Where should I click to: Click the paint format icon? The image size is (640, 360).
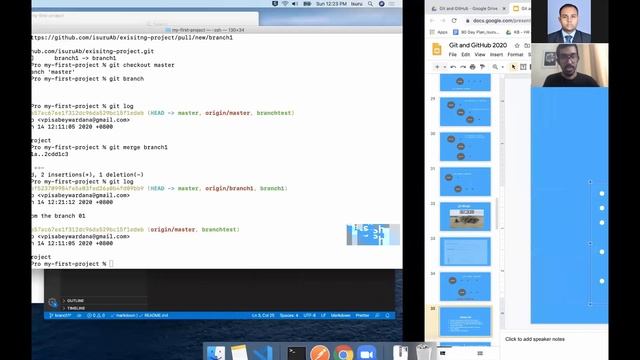tap(482, 67)
